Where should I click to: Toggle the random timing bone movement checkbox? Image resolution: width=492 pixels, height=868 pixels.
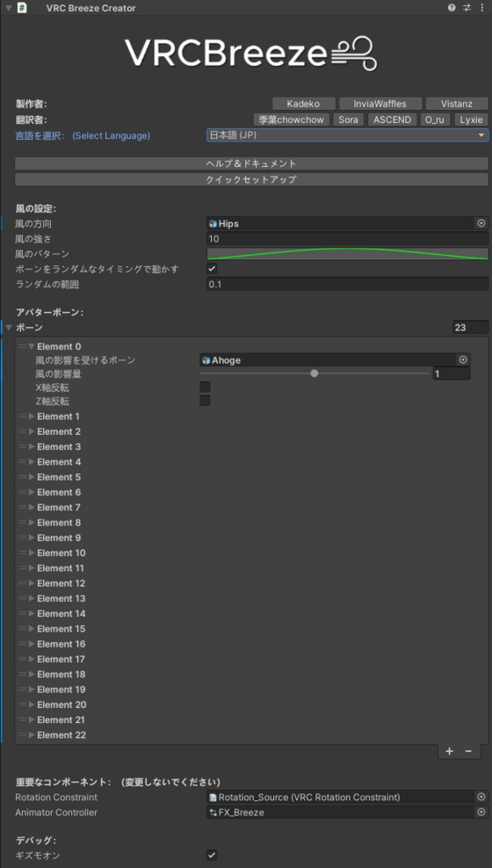click(212, 269)
